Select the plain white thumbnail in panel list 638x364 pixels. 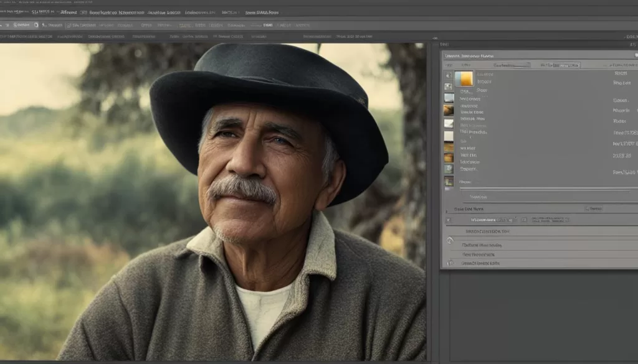449,136
